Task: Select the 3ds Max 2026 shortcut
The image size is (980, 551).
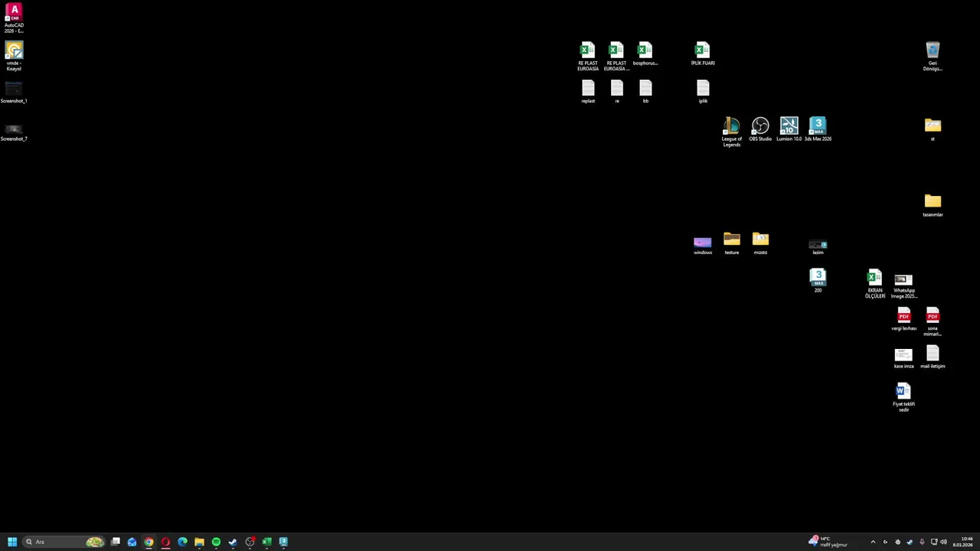Action: pyautogui.click(x=818, y=129)
